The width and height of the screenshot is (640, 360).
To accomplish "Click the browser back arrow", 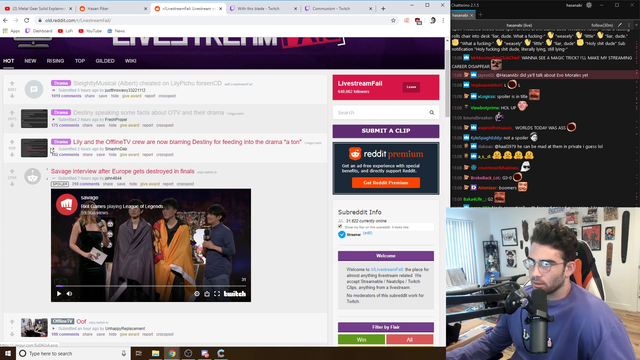I will click(5, 20).
